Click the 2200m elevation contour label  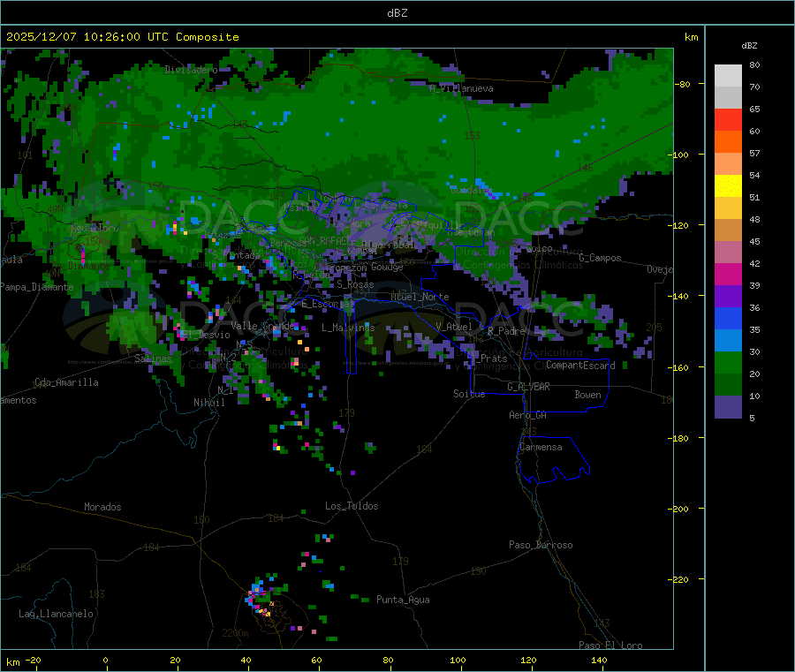[235, 633]
